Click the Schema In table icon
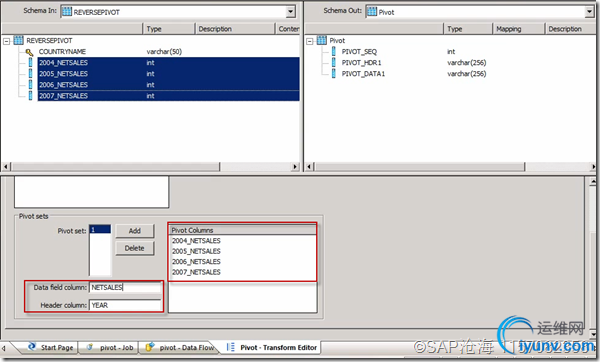Viewport: 600px width, 362px height. (x=67, y=12)
